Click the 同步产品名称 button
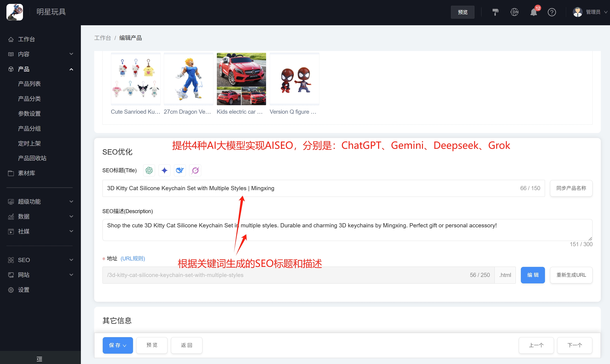The width and height of the screenshot is (610, 364). 571,188
